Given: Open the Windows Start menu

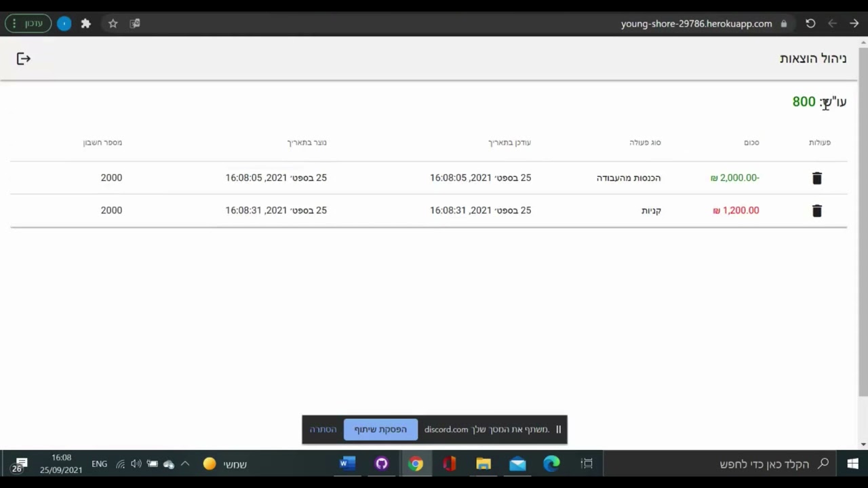Looking at the screenshot, I should tap(852, 464).
